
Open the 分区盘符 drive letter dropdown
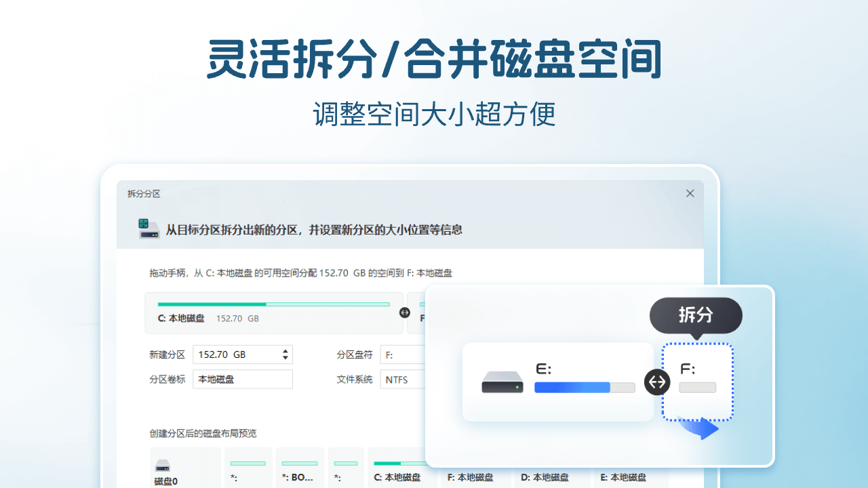403,354
